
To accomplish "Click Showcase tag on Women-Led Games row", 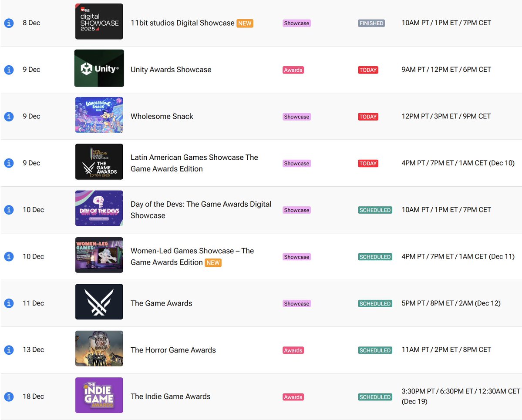I will coord(296,257).
